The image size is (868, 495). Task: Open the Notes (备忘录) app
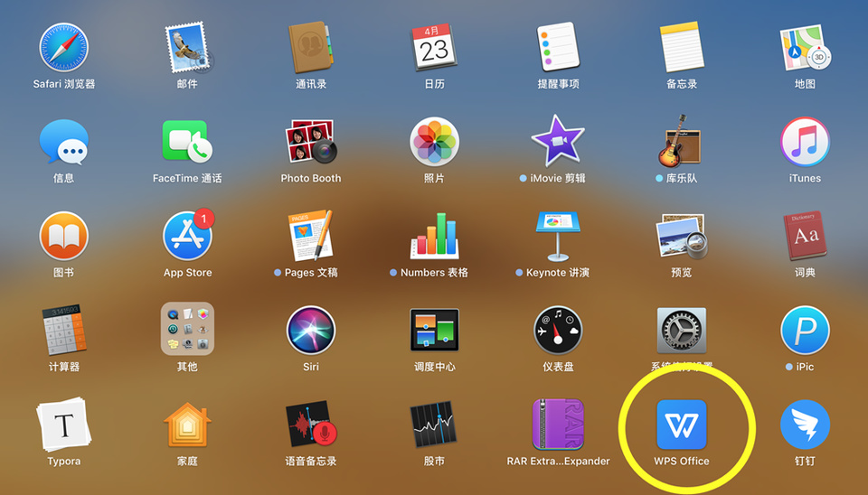tap(682, 48)
